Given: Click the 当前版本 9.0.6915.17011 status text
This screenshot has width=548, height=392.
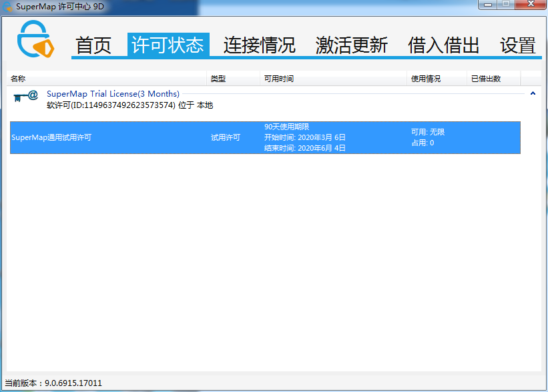Looking at the screenshot, I should (x=53, y=383).
